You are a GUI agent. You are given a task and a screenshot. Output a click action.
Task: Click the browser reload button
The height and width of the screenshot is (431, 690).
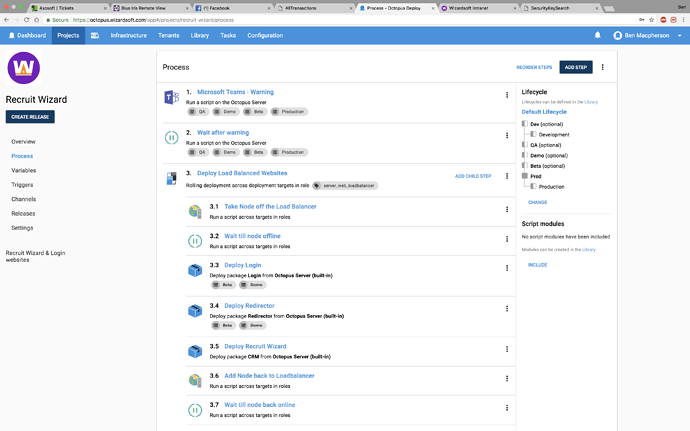pos(26,20)
